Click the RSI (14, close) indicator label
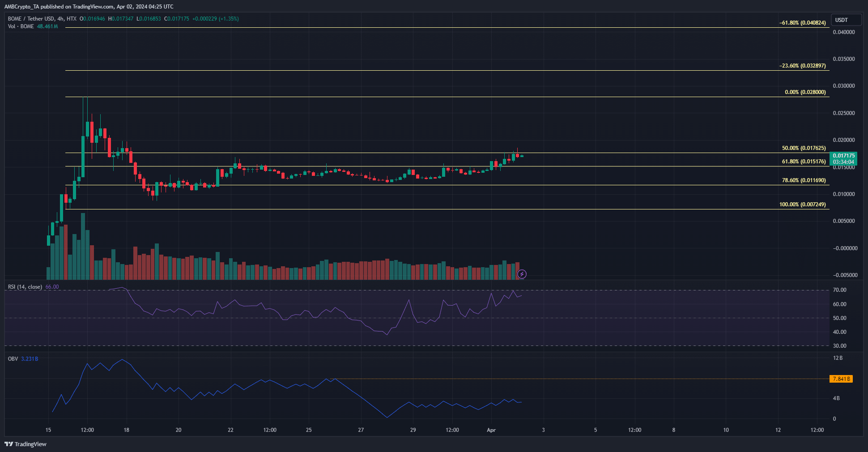 click(x=25, y=287)
